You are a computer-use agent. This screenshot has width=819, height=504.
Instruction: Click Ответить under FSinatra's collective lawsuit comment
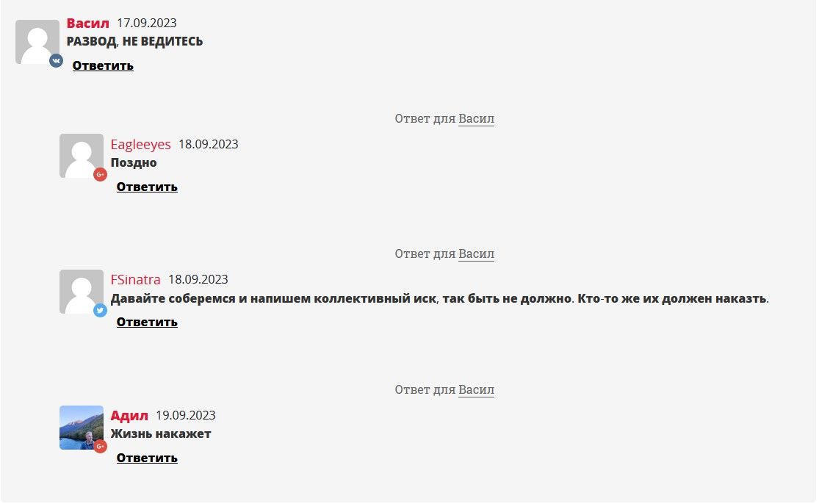tap(147, 323)
